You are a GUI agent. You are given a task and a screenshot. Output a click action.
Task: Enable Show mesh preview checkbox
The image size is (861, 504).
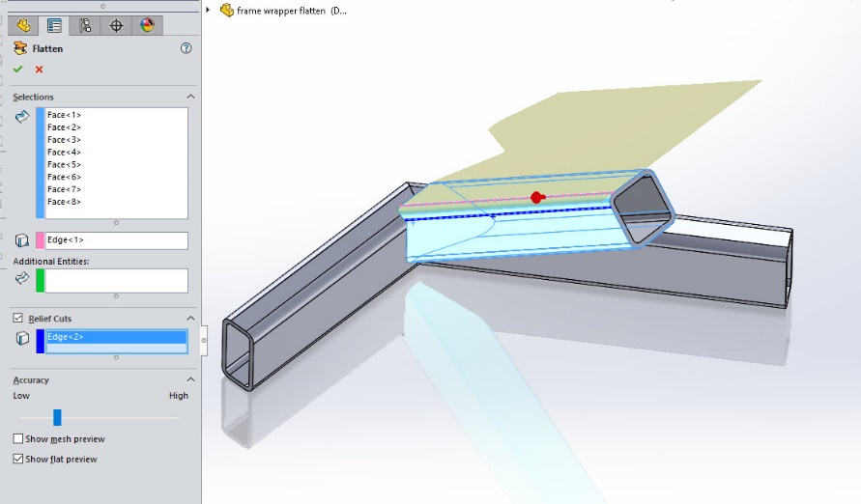pos(18,438)
